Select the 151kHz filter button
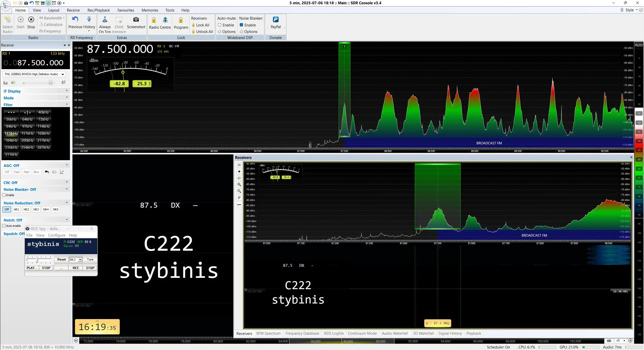This screenshot has height=350, width=644. [x=27, y=134]
